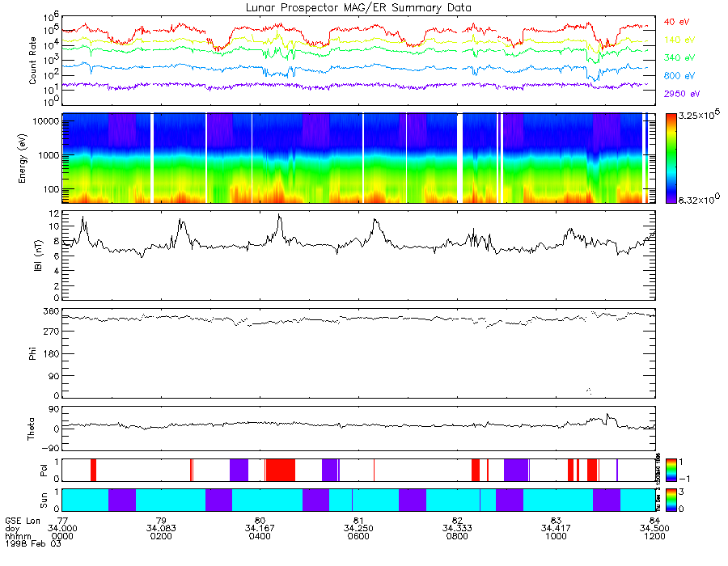Click the Phi axis label
This screenshot has height=566, width=728.
32,353
